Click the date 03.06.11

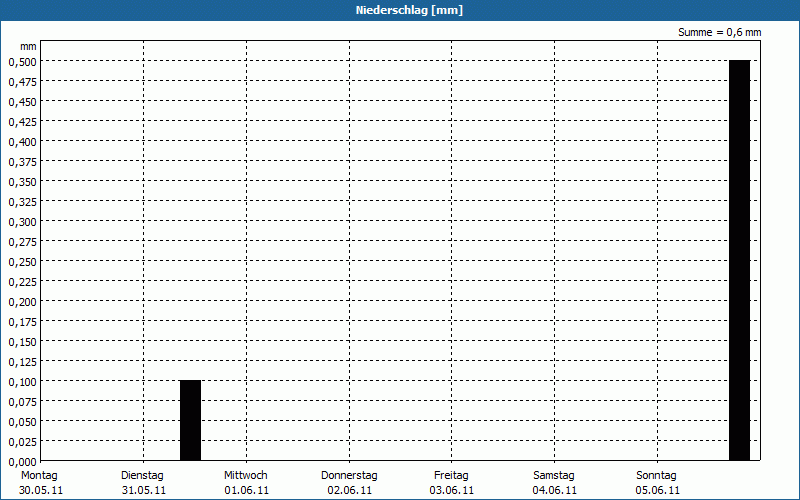click(452, 491)
